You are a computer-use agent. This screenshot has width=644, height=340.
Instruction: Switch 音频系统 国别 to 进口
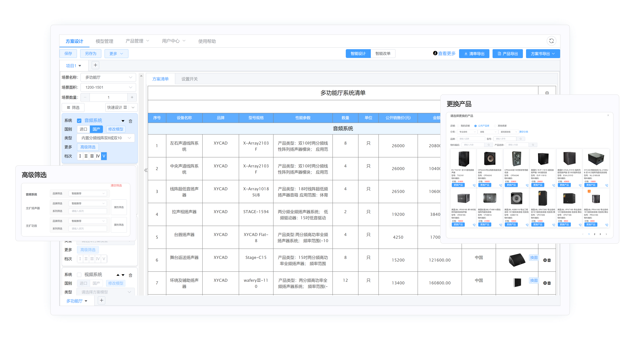pyautogui.click(x=83, y=129)
